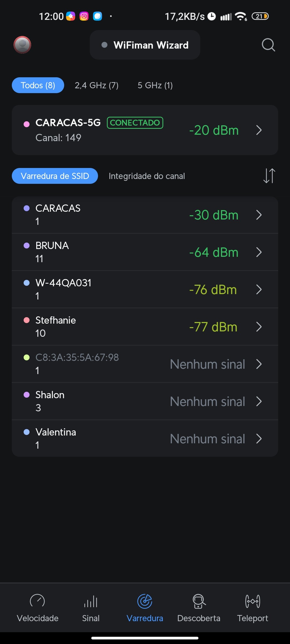Tap the purple dot beside Shalon
This screenshot has width=290, height=644.
(27, 395)
